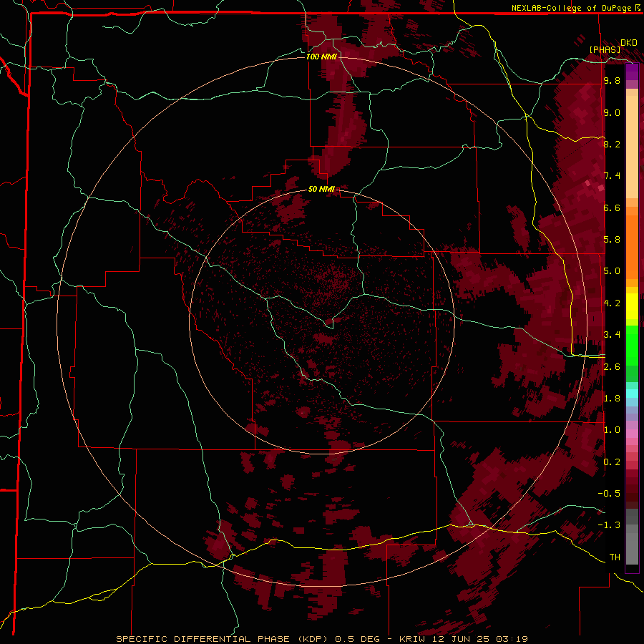Select the bright green color bar segment
This screenshot has height=644, width=644.
click(632, 346)
